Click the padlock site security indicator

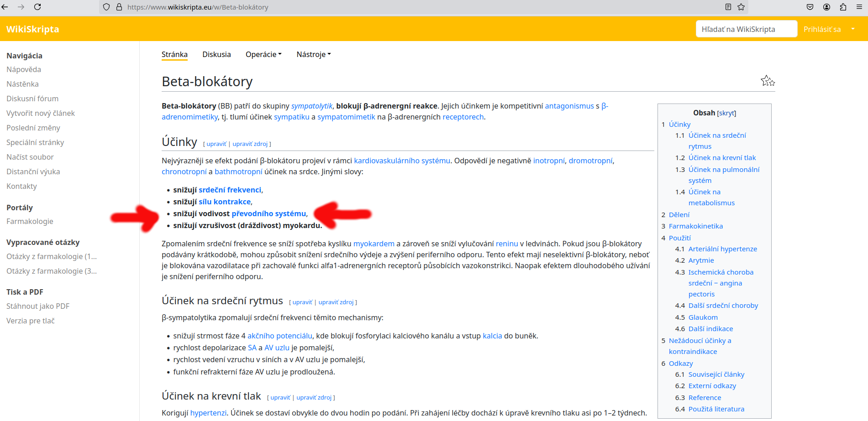point(119,7)
